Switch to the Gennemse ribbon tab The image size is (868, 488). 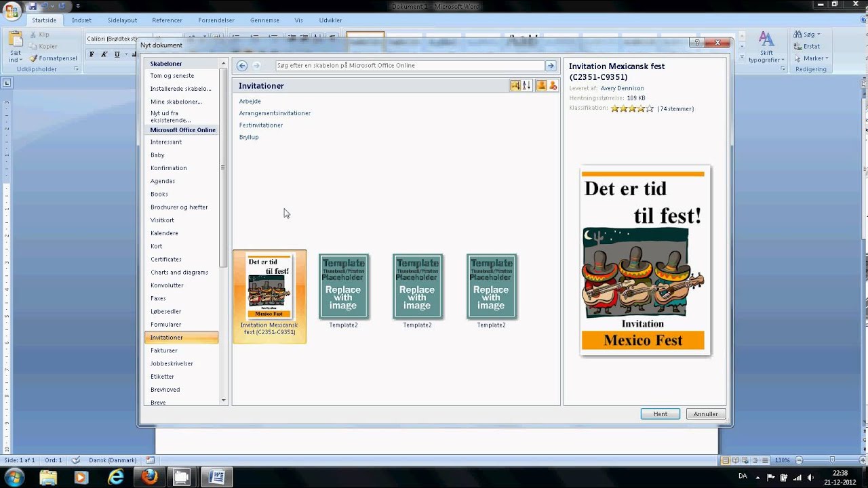point(264,20)
